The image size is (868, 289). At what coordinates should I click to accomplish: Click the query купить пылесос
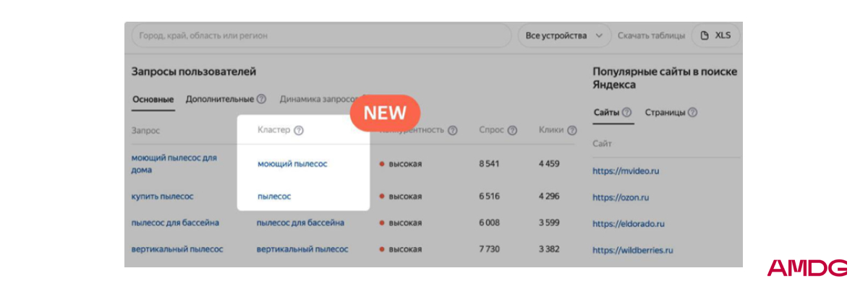tap(162, 196)
